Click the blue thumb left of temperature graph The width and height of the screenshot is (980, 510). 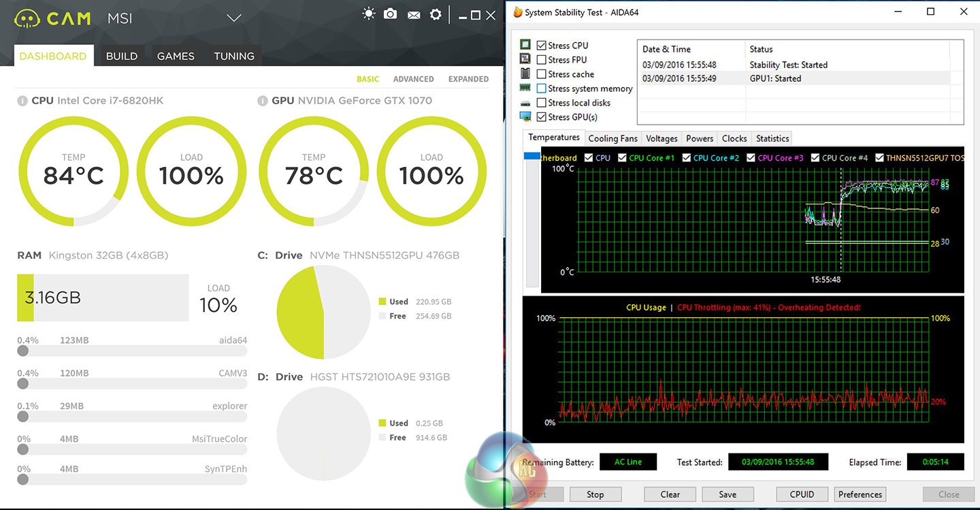click(x=532, y=156)
